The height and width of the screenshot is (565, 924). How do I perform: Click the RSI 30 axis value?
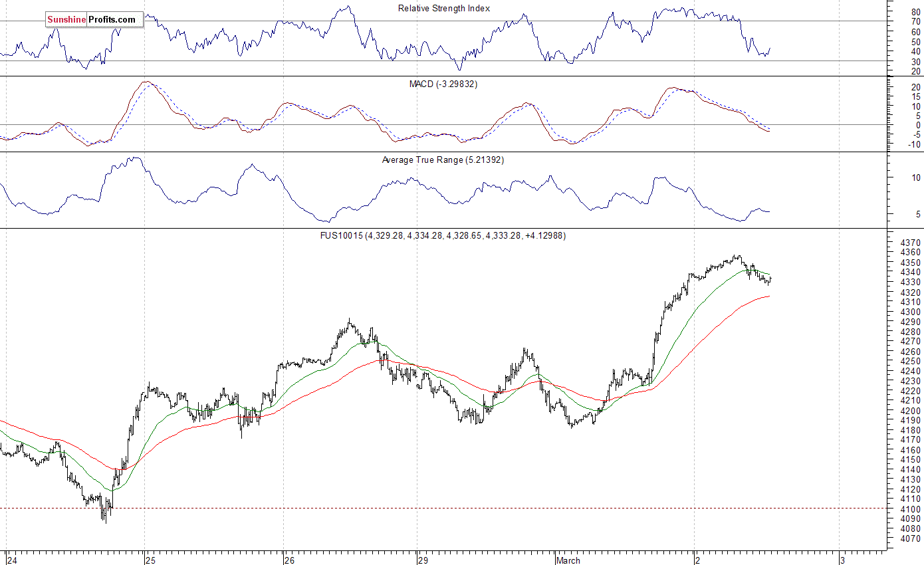[916, 61]
